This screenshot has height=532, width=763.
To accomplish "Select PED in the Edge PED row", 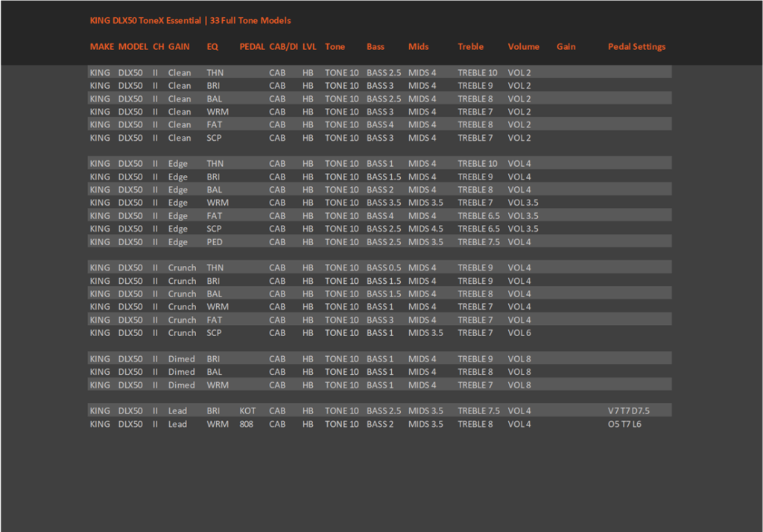I will [x=214, y=242].
